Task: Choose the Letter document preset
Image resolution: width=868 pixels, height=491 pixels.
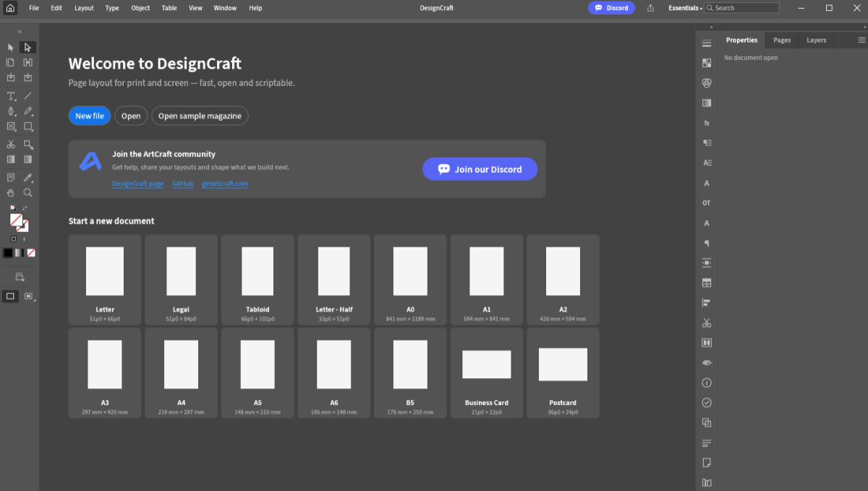Action: (105, 279)
